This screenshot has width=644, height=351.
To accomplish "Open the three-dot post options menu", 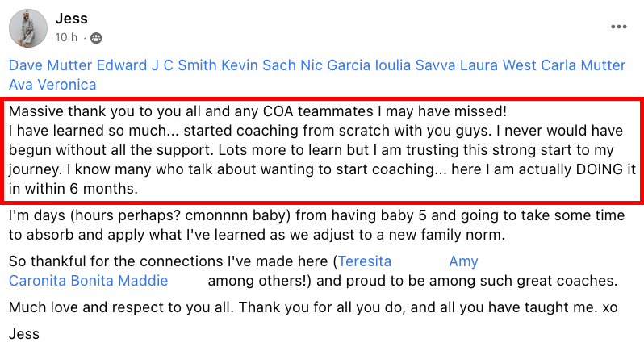I will tap(618, 27).
